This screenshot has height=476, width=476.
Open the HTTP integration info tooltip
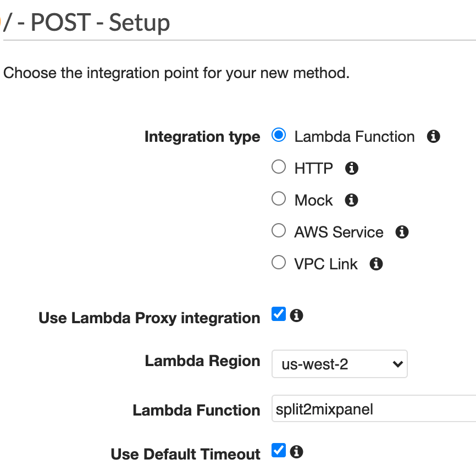coord(351,168)
